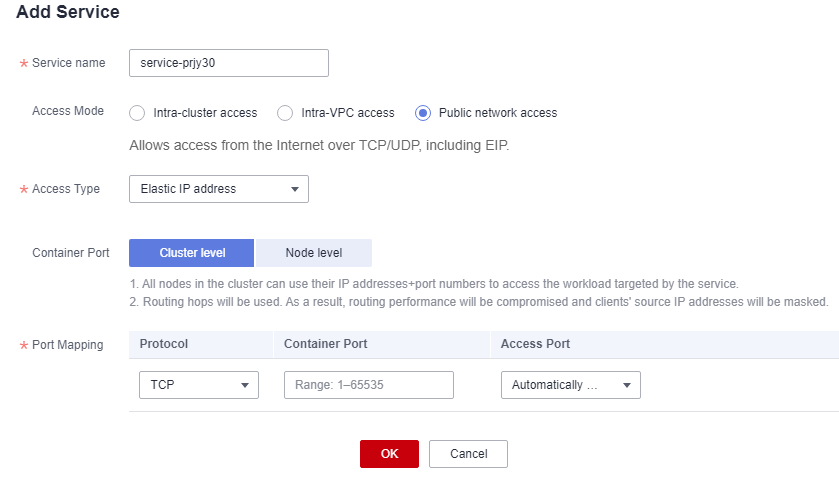Image resolution: width=839 pixels, height=481 pixels.
Task: Click the Add Service dialog title
Action: (x=68, y=12)
